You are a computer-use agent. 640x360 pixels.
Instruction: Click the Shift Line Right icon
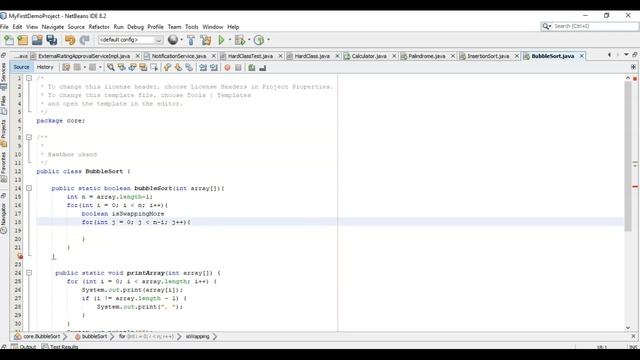tap(213, 67)
